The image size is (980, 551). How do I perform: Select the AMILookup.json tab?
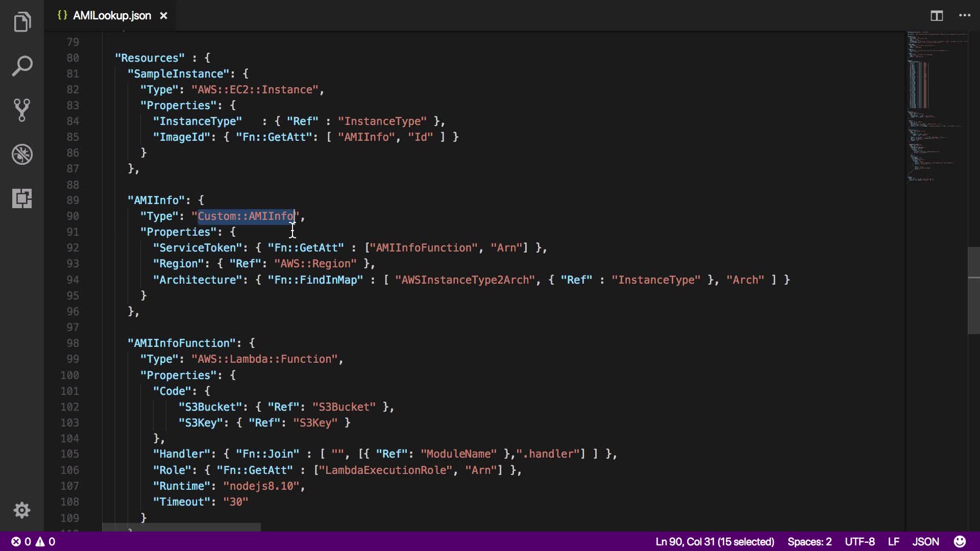111,16
